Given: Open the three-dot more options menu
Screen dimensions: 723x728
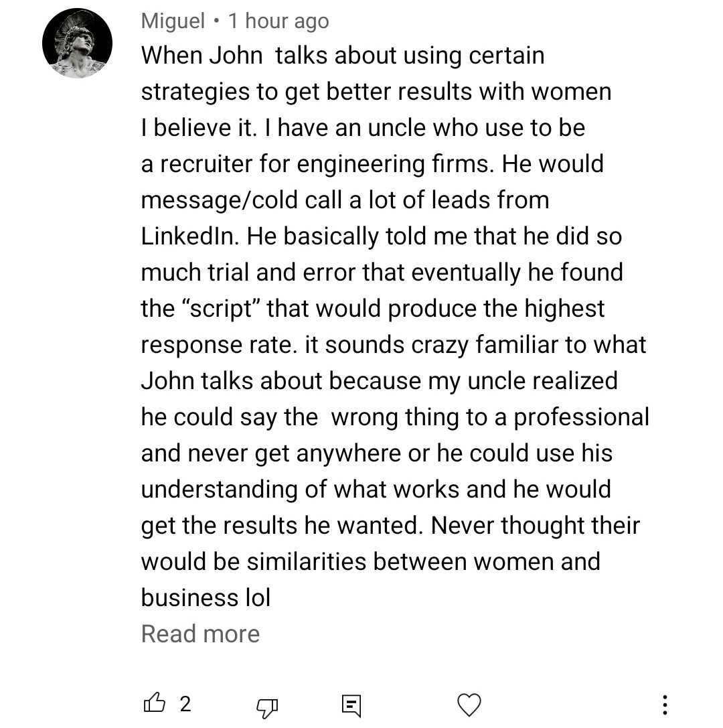Looking at the screenshot, I should [x=664, y=705].
